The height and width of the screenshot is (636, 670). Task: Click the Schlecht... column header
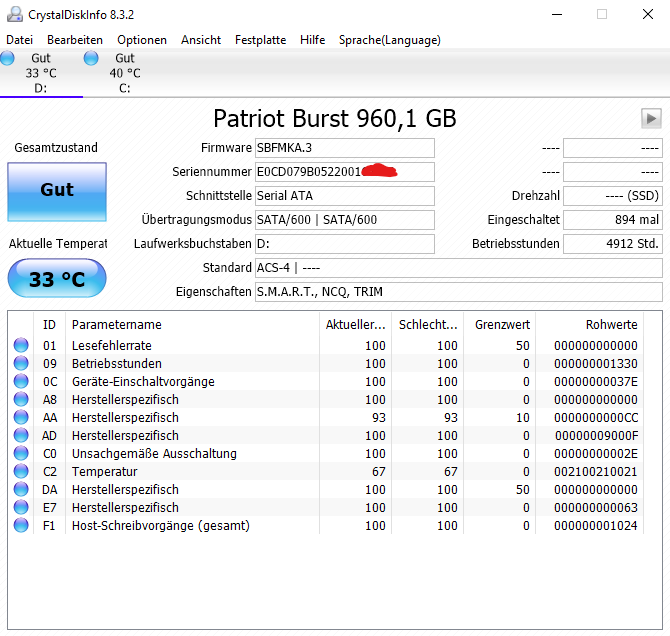click(x=428, y=325)
